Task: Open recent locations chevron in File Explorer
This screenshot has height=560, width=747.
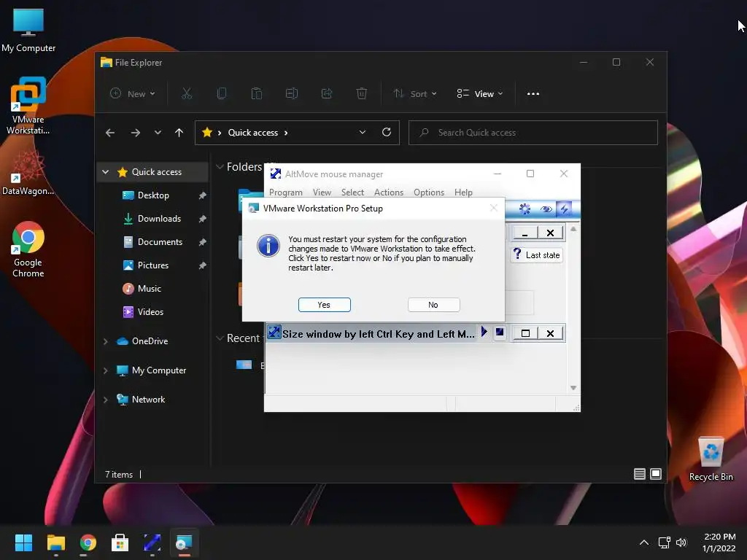Action: coord(158,133)
